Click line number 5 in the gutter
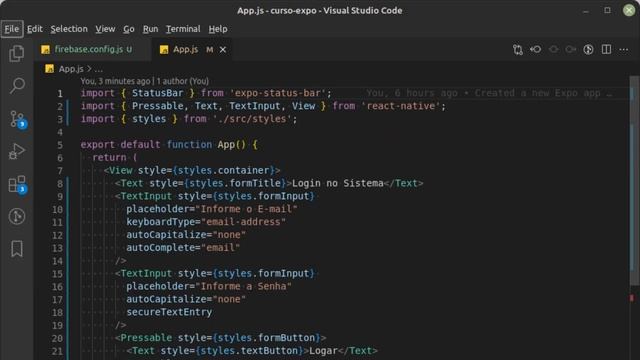Image resolution: width=640 pixels, height=360 pixels. 60,145
